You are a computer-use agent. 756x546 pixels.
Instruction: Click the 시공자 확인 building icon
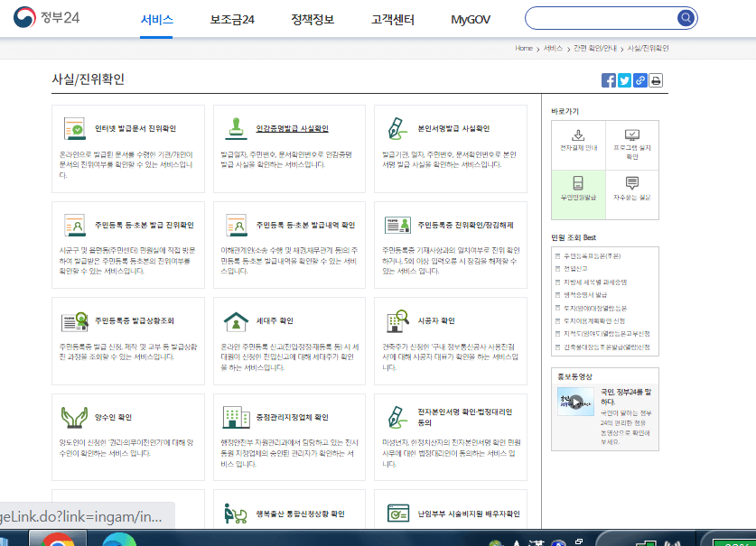tap(397, 321)
